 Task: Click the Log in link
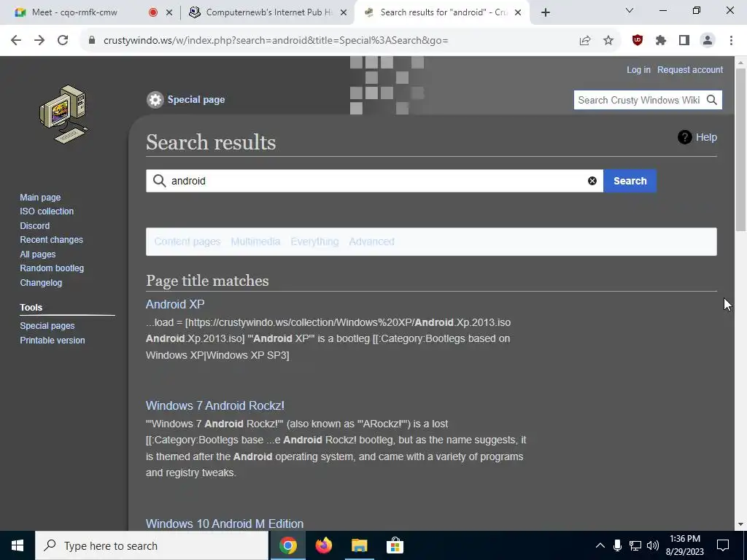pos(638,70)
